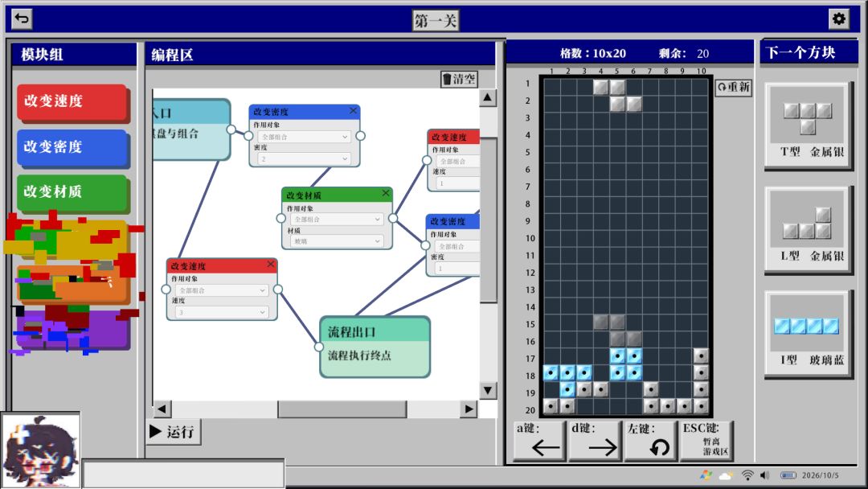Click the cloud weather icon in the tray
The width and height of the screenshot is (868, 489).
point(725,475)
